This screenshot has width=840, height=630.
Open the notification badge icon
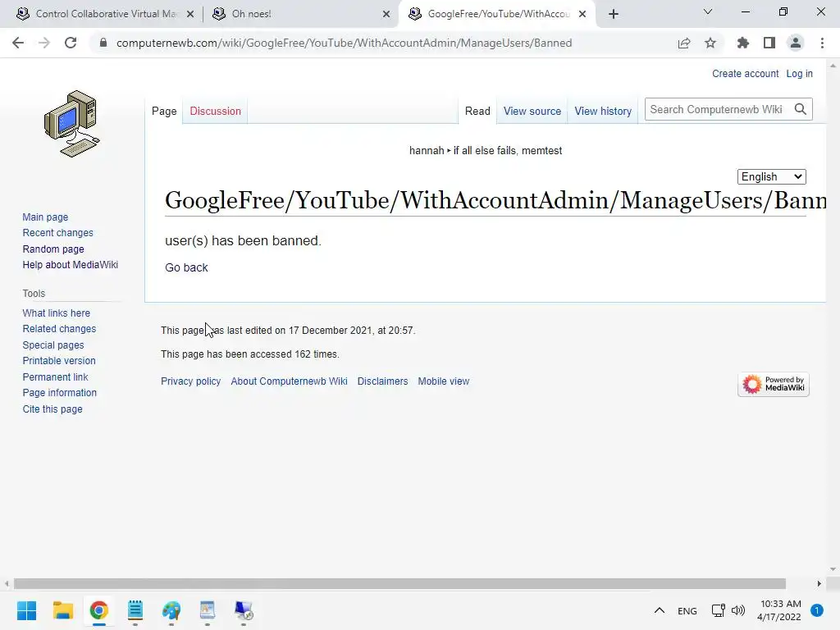tap(816, 610)
